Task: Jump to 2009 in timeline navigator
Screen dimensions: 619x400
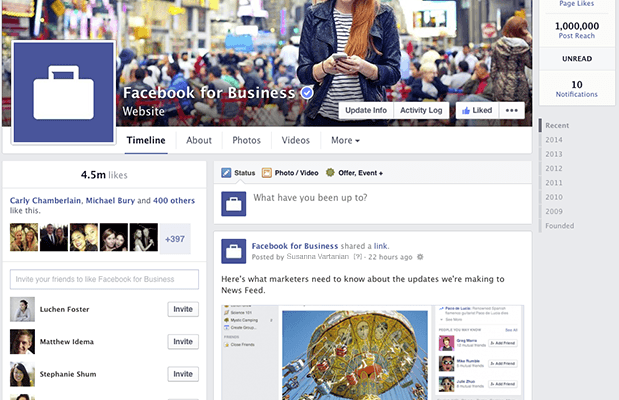Action: tap(554, 211)
